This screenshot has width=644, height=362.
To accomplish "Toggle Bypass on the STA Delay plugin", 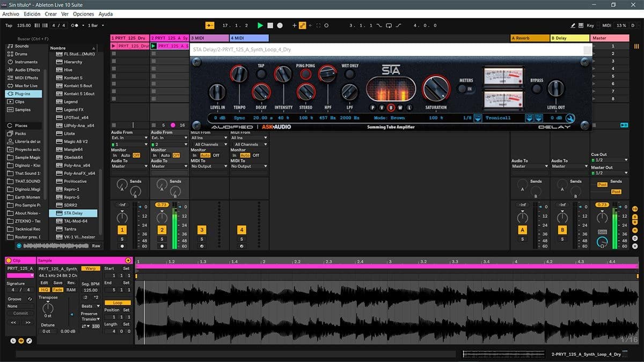I will [536, 90].
